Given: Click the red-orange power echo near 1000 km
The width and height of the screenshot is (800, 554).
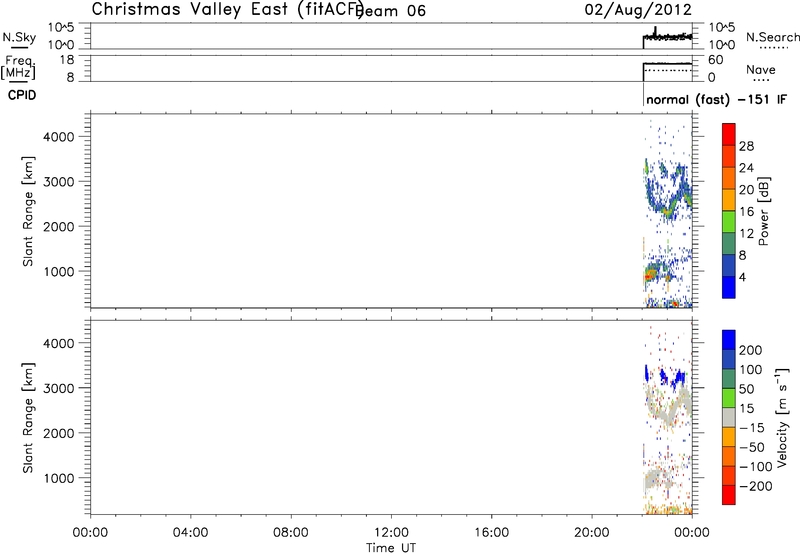Looking at the screenshot, I should click(x=649, y=276).
